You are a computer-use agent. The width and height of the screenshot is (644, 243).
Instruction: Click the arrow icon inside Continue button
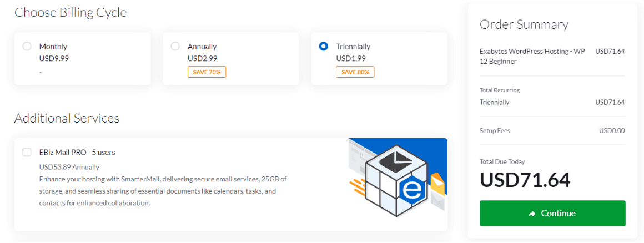[x=533, y=214]
